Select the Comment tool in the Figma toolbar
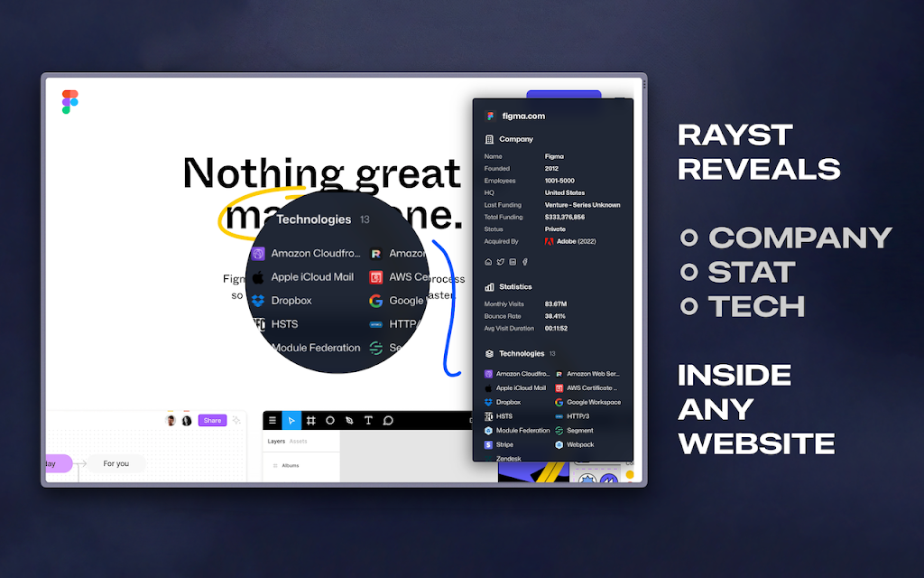Screen dimensions: 924x578 tap(388, 421)
